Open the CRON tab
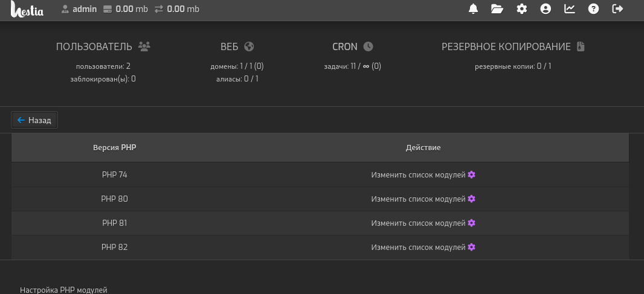Viewport: 644px width, 294px height. (x=353, y=46)
